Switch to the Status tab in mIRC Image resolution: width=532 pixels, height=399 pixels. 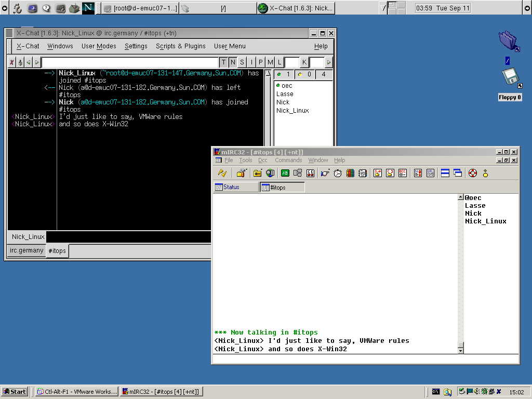[236, 187]
